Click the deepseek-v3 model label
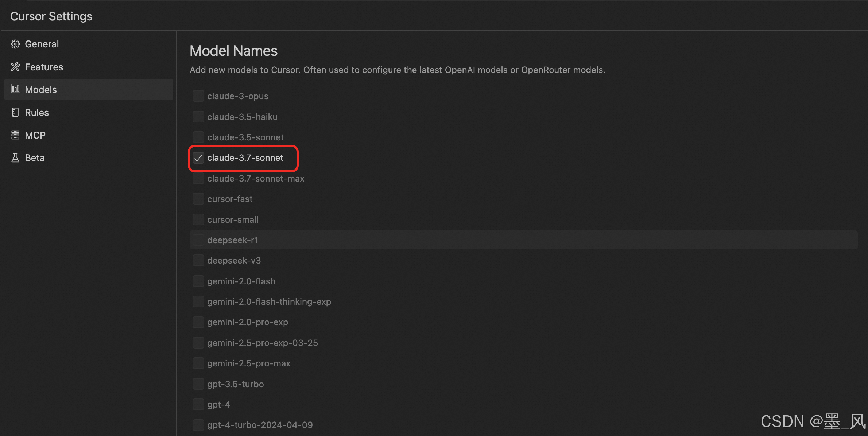The image size is (868, 436). tap(234, 261)
